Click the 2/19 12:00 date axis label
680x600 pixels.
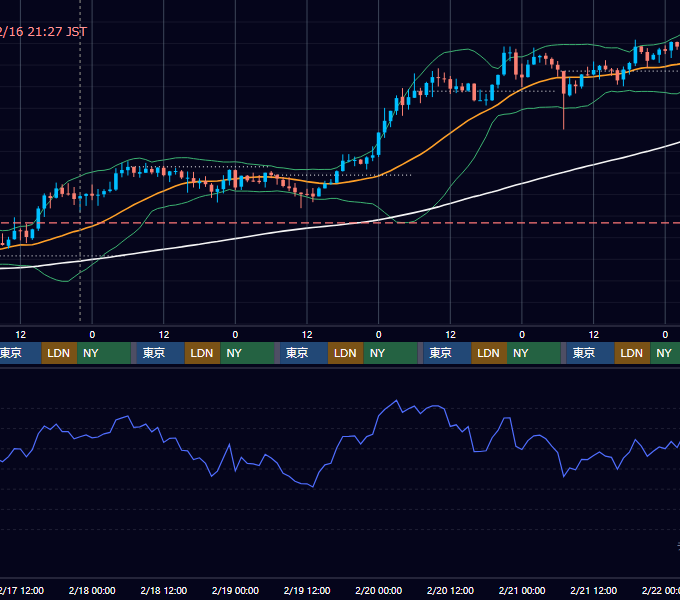pos(307,590)
